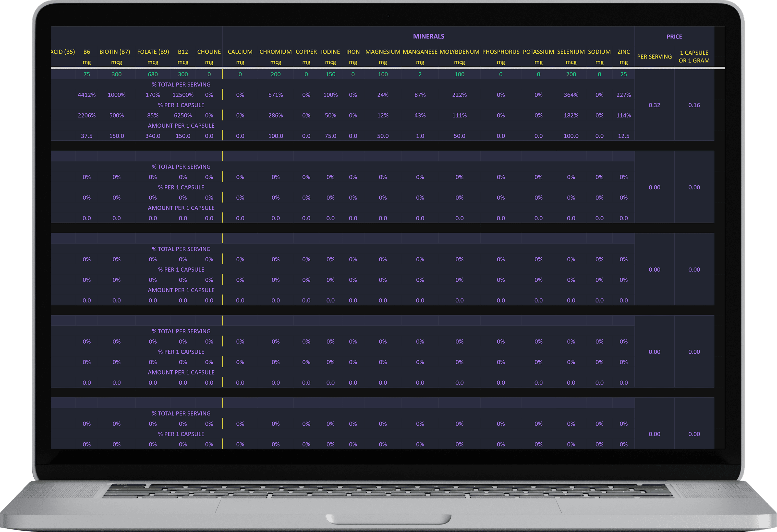Click the 0.32 per serving price cell

pos(654,105)
